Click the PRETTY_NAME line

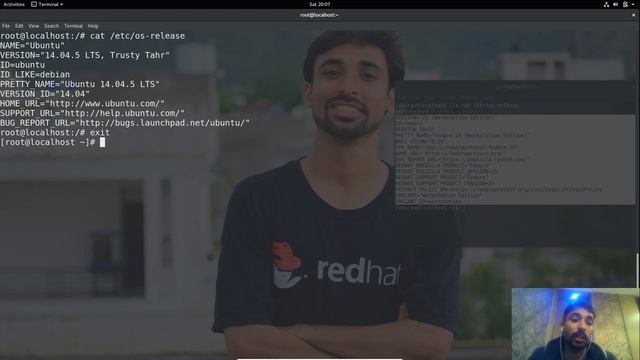tap(80, 84)
